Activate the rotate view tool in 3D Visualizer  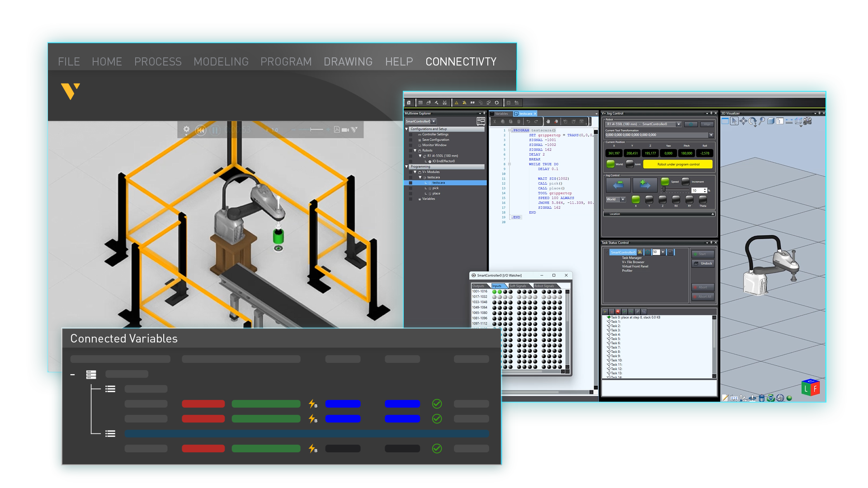pos(752,122)
